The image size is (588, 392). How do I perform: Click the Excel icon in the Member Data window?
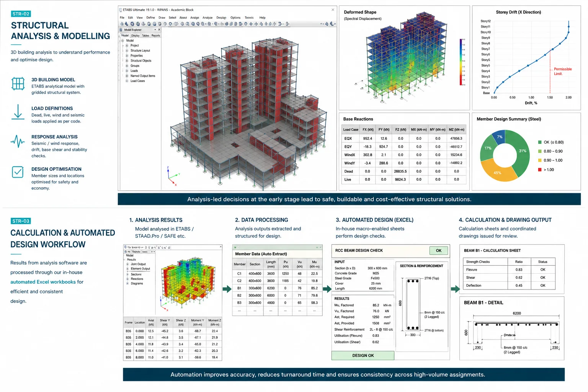(235, 247)
